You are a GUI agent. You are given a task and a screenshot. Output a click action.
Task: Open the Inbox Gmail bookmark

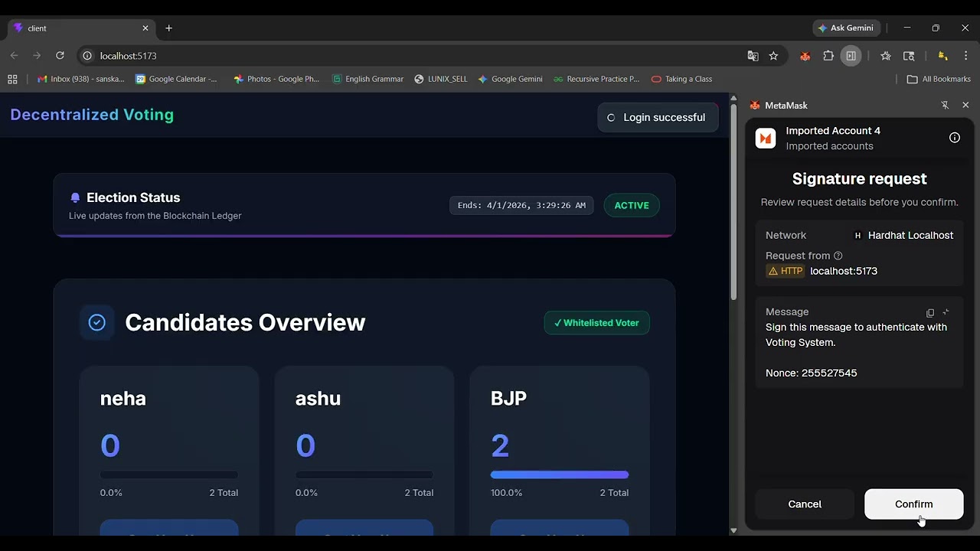81,79
